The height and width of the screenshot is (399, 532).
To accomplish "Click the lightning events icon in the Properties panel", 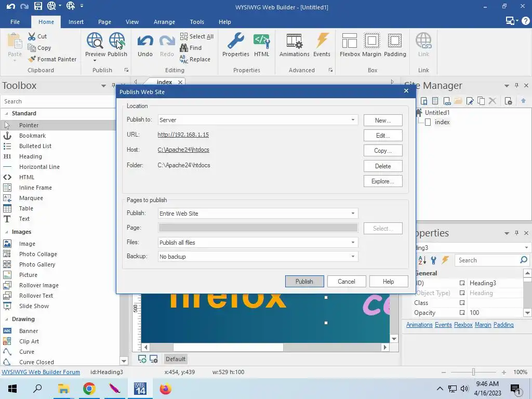I will click(x=445, y=260).
